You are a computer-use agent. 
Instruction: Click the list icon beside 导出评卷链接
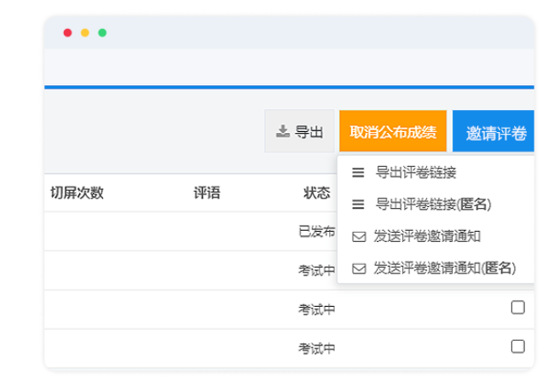359,173
